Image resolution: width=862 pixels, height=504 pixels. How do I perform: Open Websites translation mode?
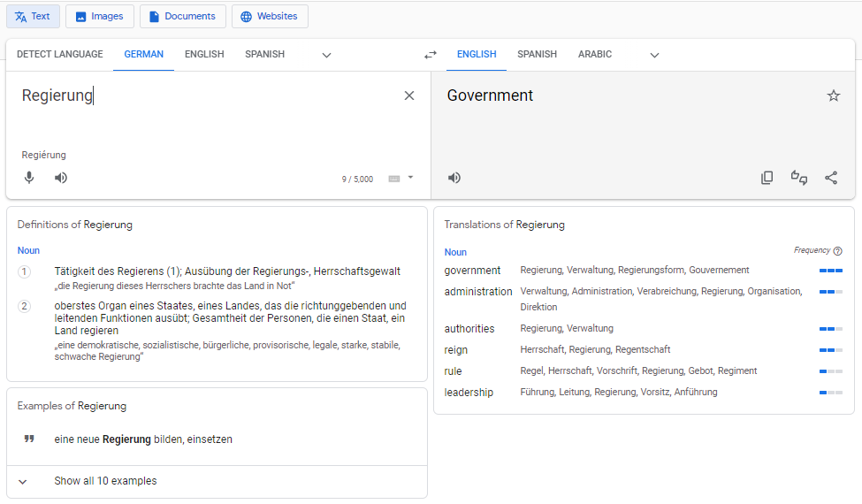pos(270,17)
